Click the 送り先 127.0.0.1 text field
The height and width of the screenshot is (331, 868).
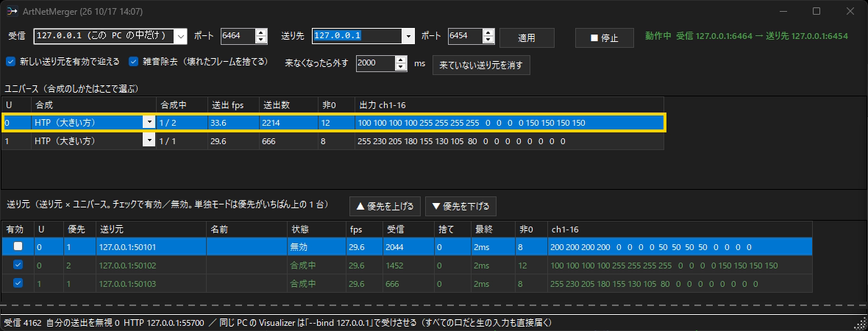tap(357, 37)
